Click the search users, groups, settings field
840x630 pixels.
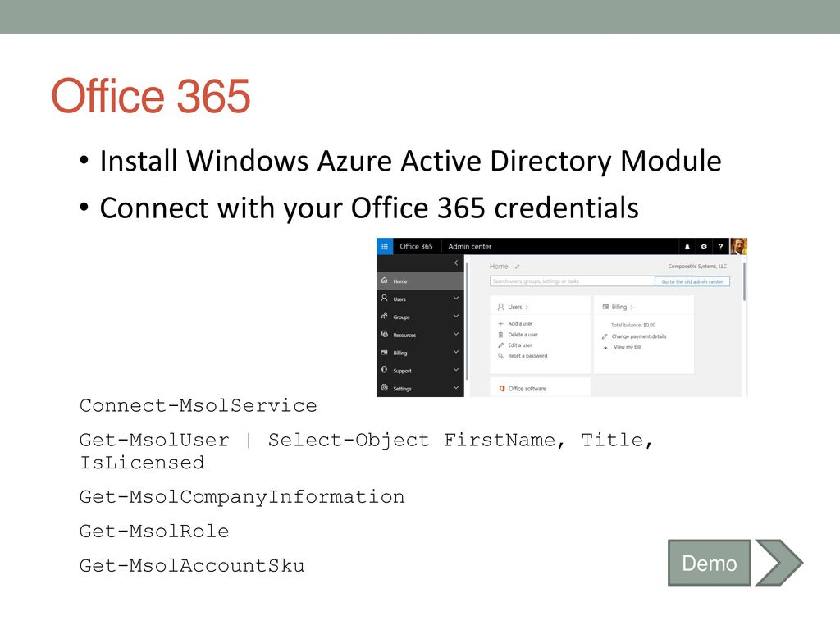(572, 281)
